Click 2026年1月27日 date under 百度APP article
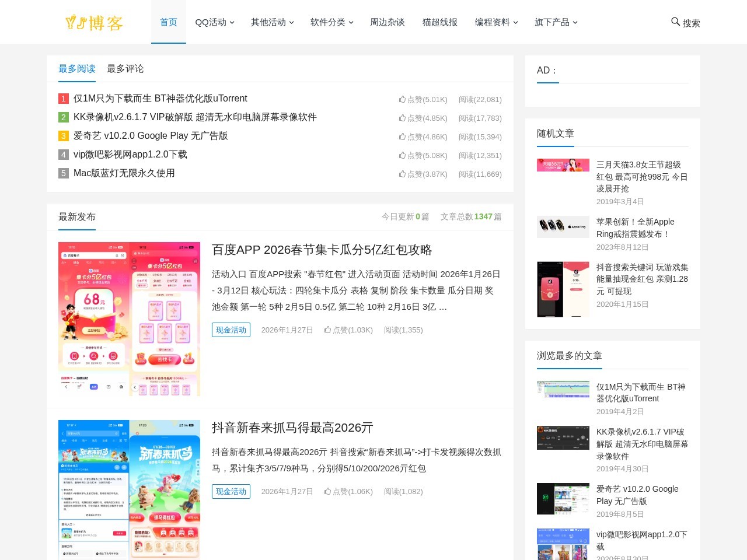 point(287,330)
